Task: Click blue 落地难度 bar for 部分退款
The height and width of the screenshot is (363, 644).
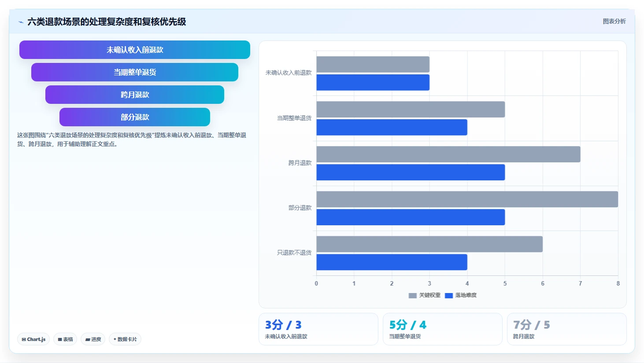Action: [x=411, y=217]
